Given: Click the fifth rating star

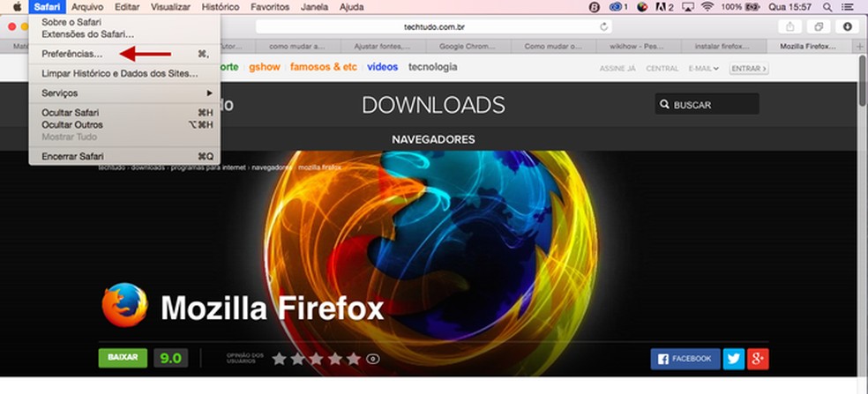Looking at the screenshot, I should point(353,359).
